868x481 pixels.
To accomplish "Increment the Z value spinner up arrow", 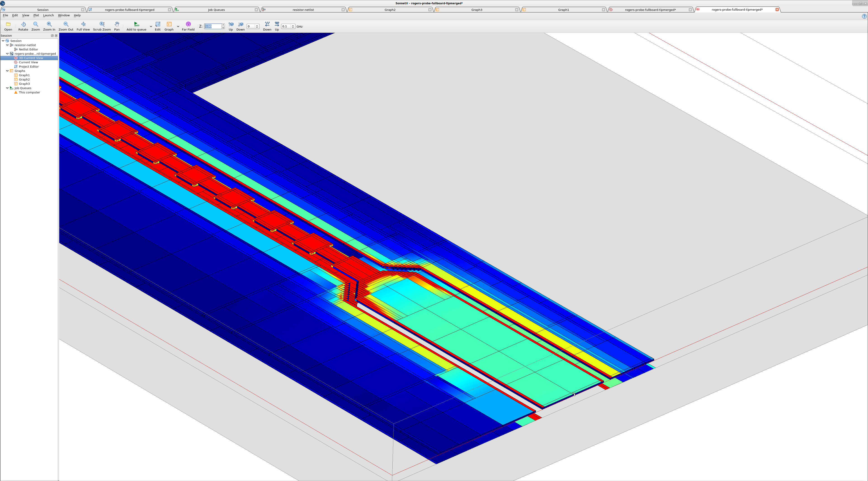I will [x=223, y=25].
